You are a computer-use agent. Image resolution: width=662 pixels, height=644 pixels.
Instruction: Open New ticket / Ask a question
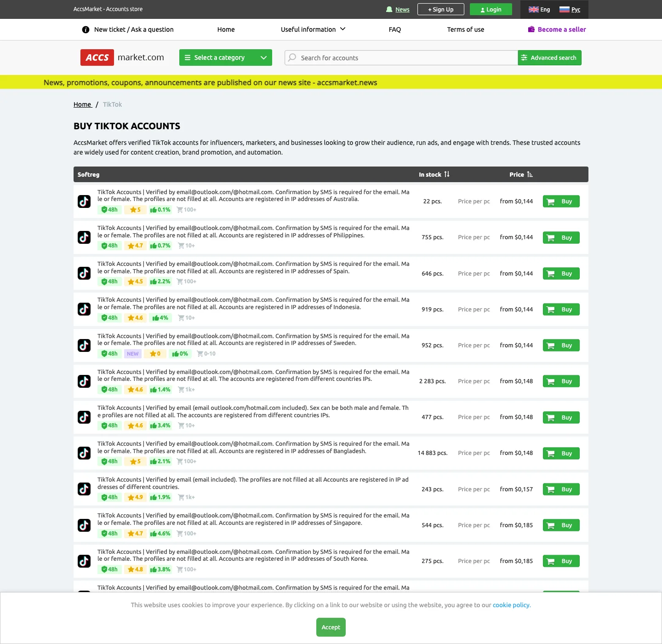pyautogui.click(x=134, y=29)
